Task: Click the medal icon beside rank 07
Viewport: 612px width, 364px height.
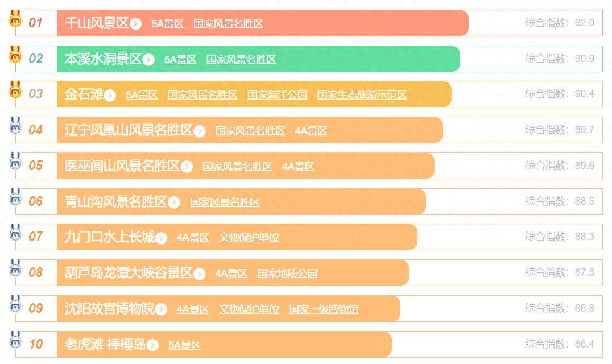Action: [15, 234]
